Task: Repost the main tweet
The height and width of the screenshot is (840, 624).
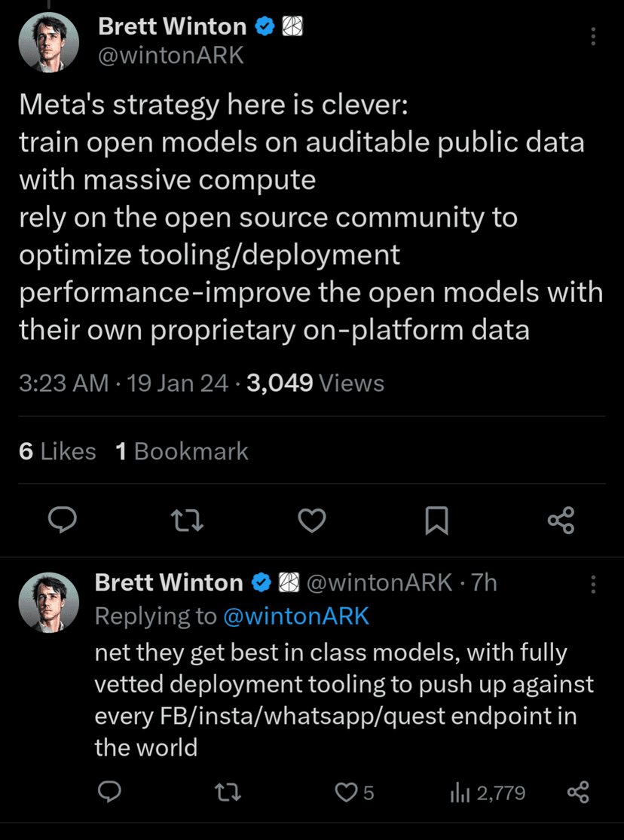Action: tap(188, 520)
